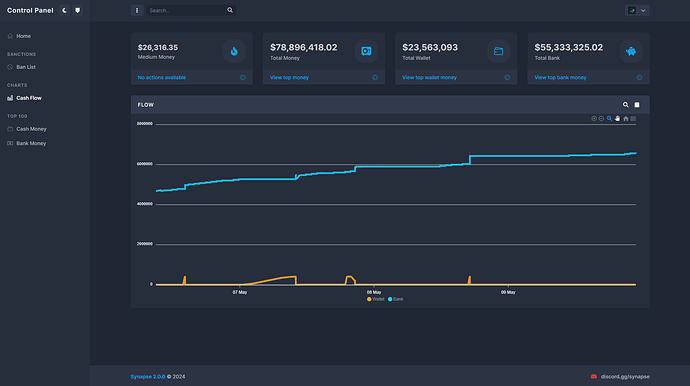The height and width of the screenshot is (386, 690).
Task: Click the shield icon beside Control Panel
Action: pos(77,10)
